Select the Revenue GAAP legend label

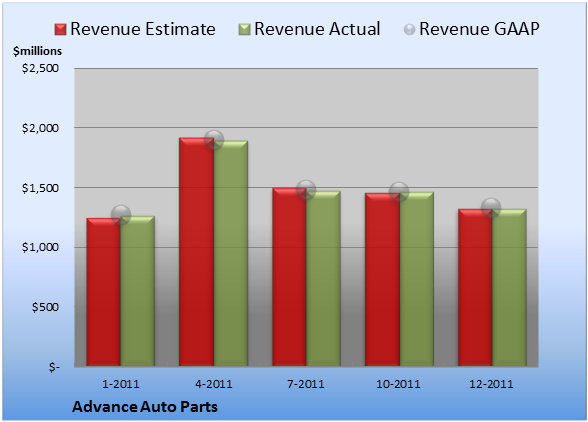(479, 29)
